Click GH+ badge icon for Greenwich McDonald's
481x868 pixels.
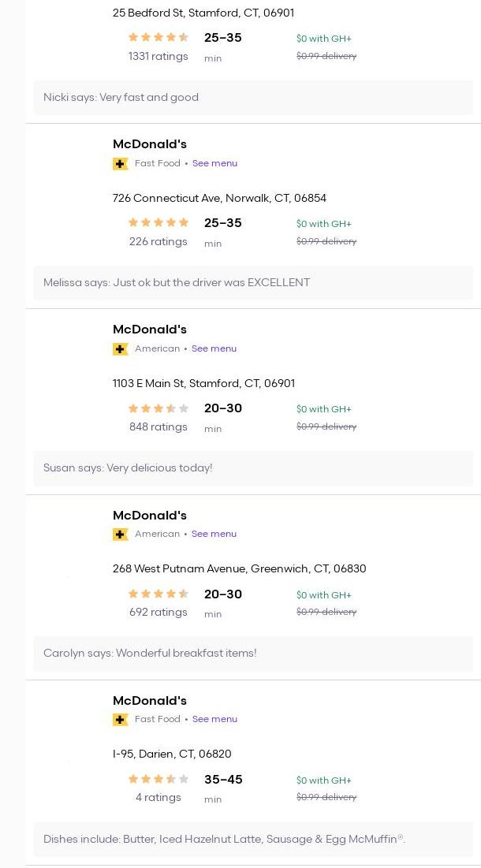click(120, 535)
